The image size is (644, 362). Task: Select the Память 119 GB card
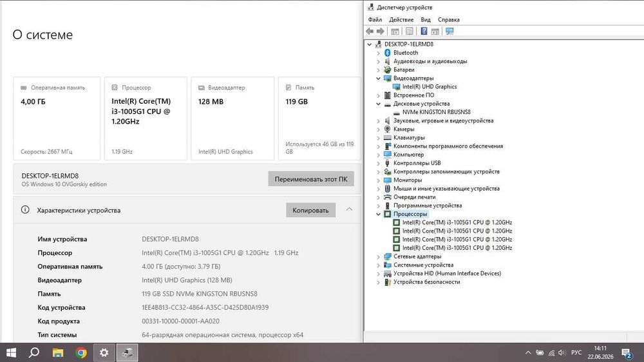click(319, 119)
